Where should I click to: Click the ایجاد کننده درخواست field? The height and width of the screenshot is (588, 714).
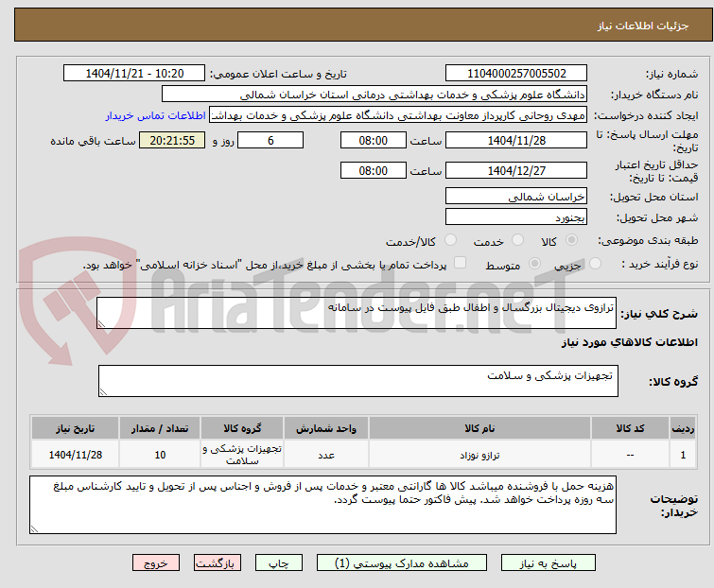coord(398,115)
